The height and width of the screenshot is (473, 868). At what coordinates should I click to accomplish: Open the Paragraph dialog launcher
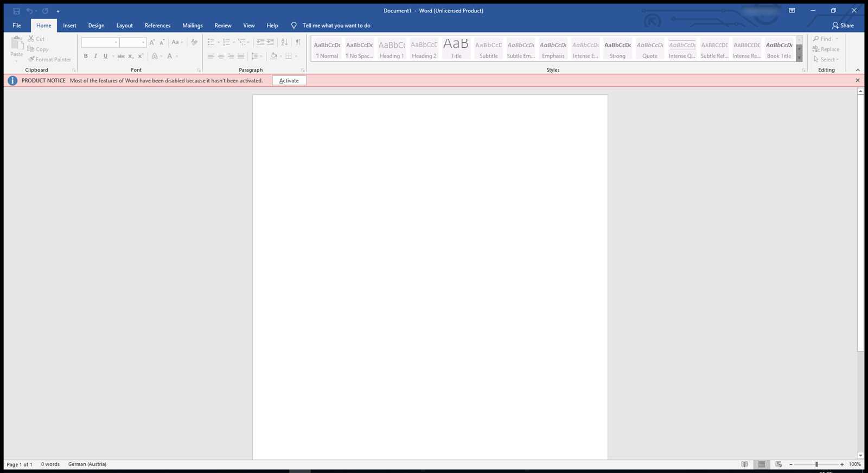(303, 71)
